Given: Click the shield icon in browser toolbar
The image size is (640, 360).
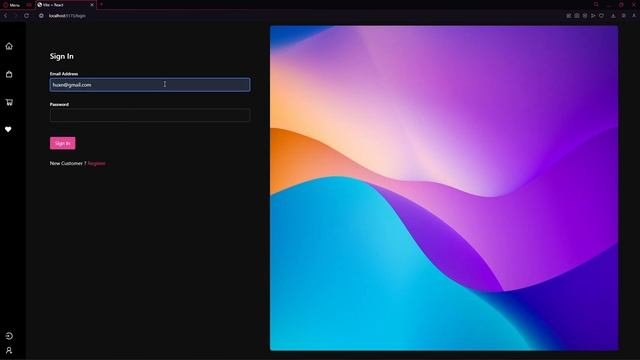Looking at the screenshot, I should pos(601,16).
